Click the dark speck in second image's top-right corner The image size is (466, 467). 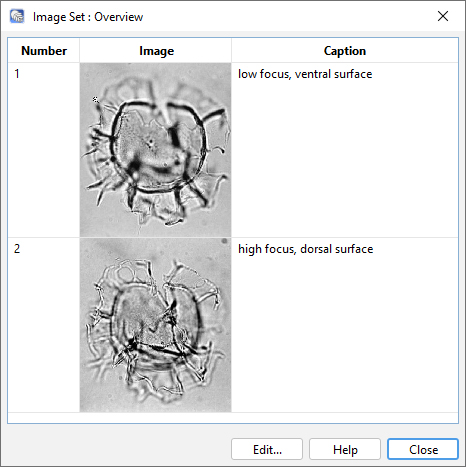tap(225, 241)
